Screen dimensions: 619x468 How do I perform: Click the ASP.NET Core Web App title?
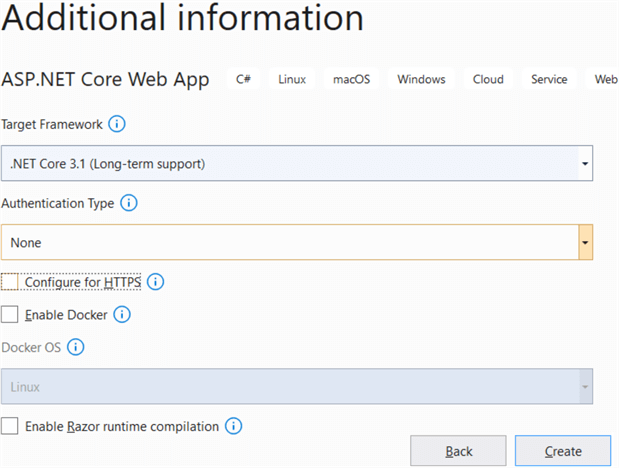click(105, 79)
